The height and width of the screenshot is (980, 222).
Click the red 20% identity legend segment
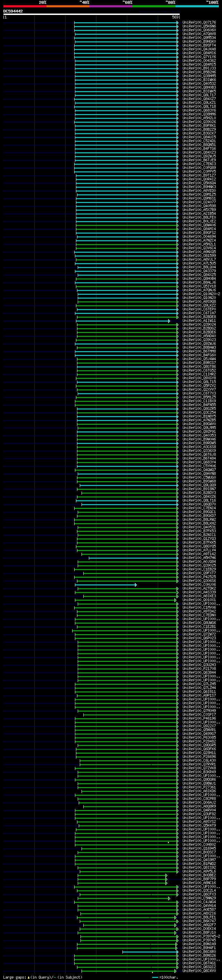point(25,6)
